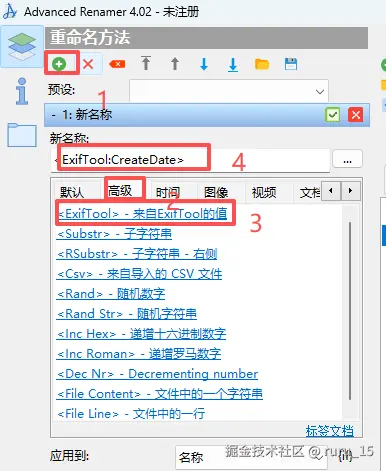The height and width of the screenshot is (471, 386).
Task: Move the method to the top
Action: 146,63
